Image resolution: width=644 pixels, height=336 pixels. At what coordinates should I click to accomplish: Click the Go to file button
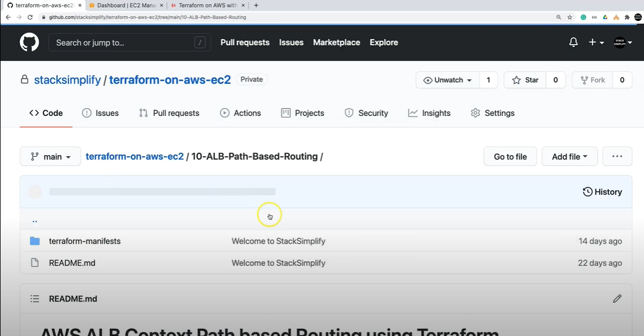(510, 157)
